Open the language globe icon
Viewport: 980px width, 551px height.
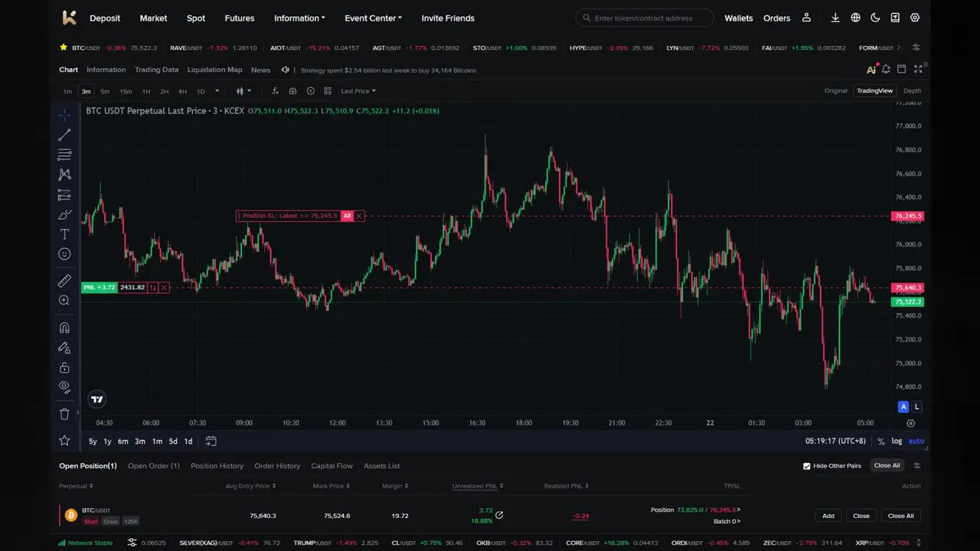pos(855,18)
